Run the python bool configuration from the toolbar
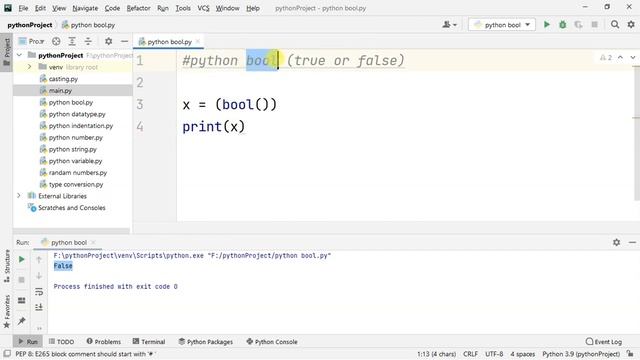The height and width of the screenshot is (360, 640). pos(547,24)
